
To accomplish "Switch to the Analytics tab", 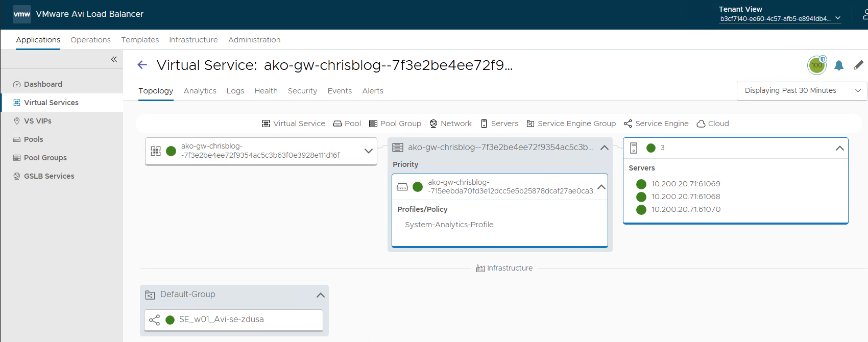I will tap(200, 91).
